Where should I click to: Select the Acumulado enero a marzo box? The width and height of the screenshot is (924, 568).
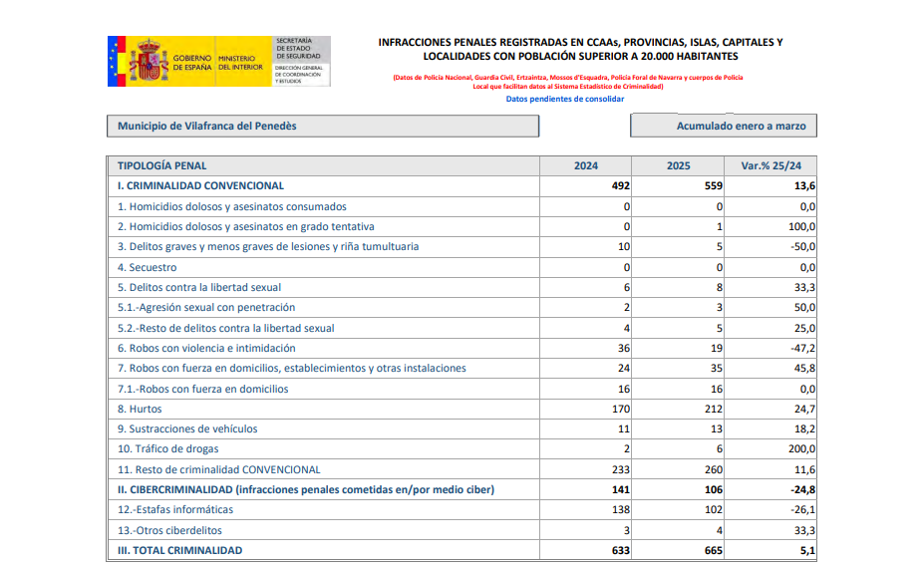pyautogui.click(x=724, y=127)
